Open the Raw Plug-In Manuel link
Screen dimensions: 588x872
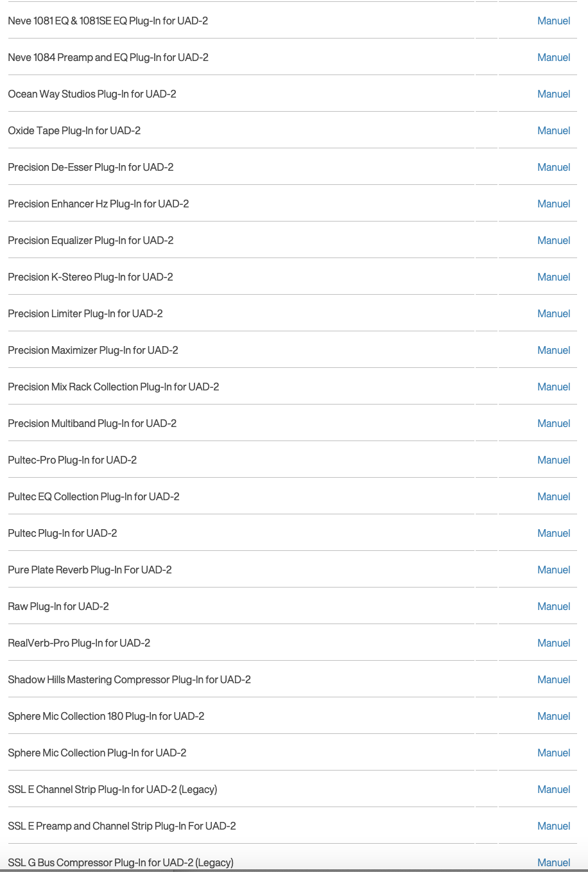(553, 606)
